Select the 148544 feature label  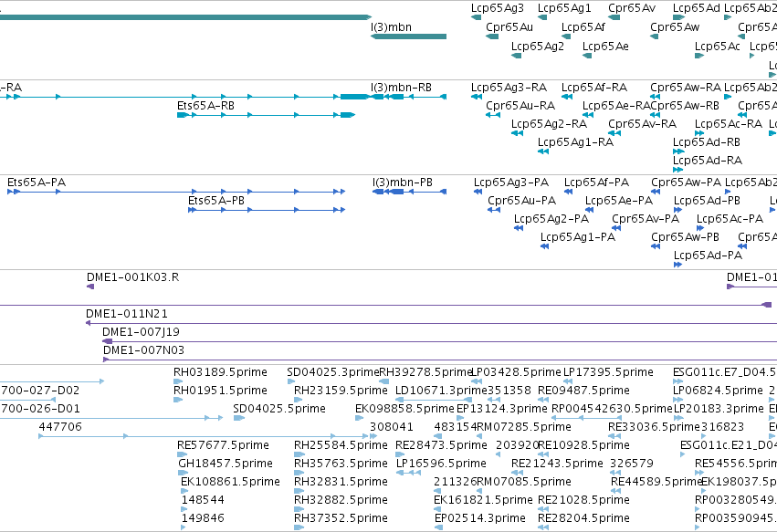tap(203, 500)
